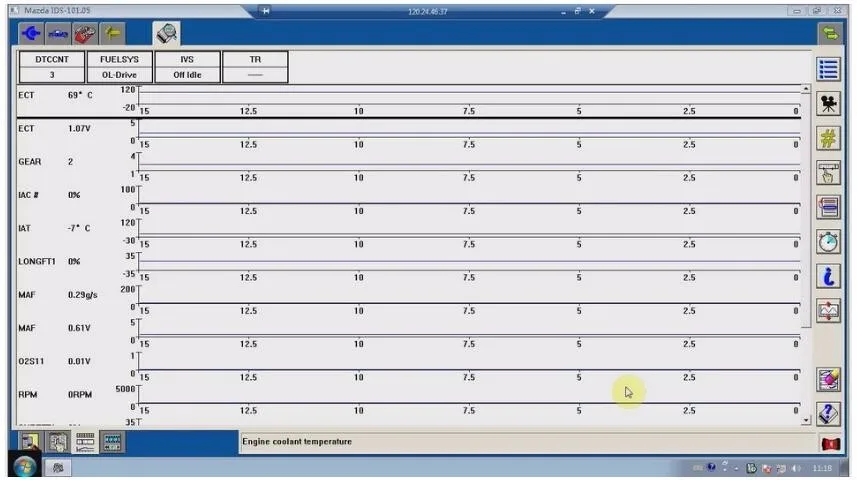
Task: Select the O2S11 0.01V row
Action: (x=409, y=367)
